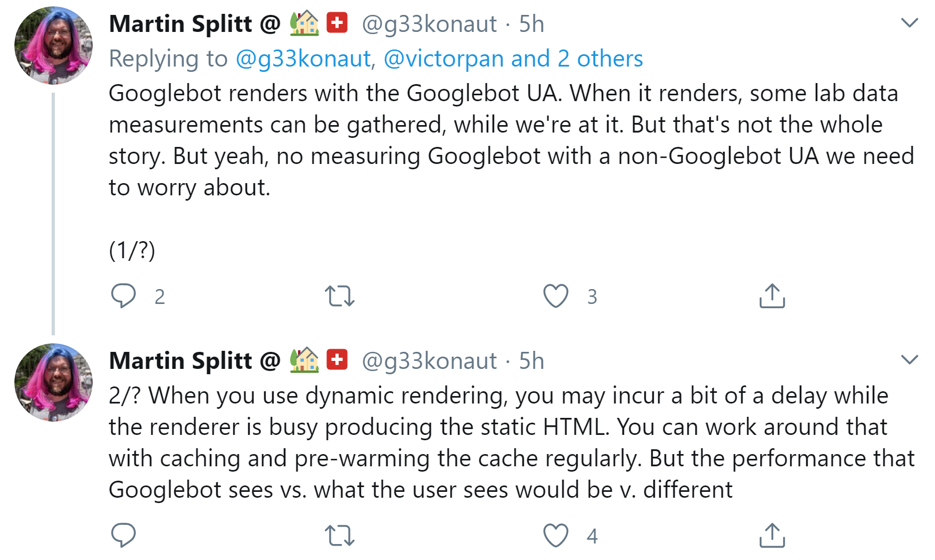
Task: Click the retweet icon under the first tweet
Action: [x=339, y=296]
